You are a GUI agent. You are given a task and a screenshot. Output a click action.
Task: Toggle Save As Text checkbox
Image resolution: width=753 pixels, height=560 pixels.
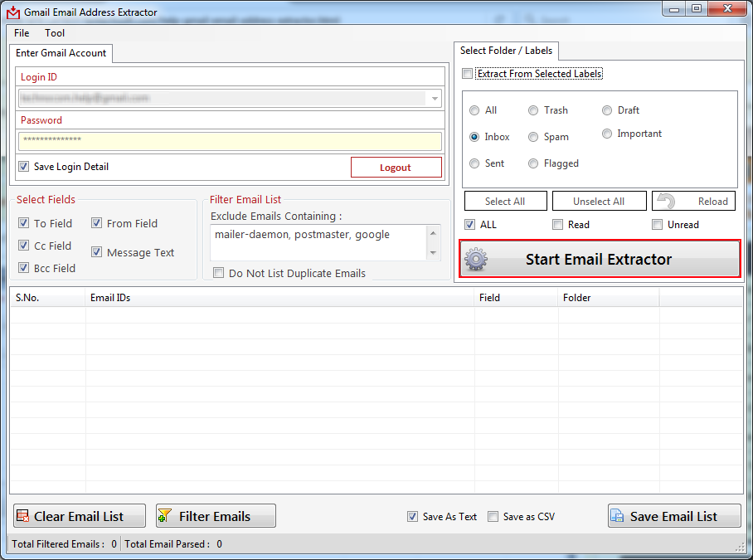click(412, 516)
